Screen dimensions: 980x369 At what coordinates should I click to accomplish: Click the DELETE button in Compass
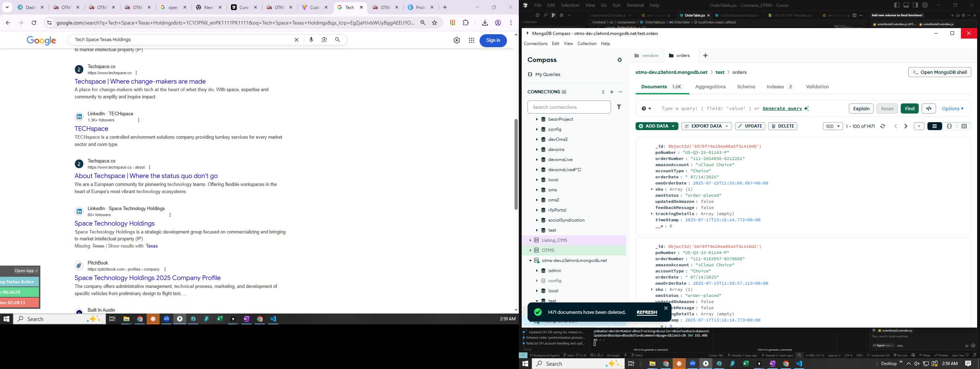coord(783,126)
